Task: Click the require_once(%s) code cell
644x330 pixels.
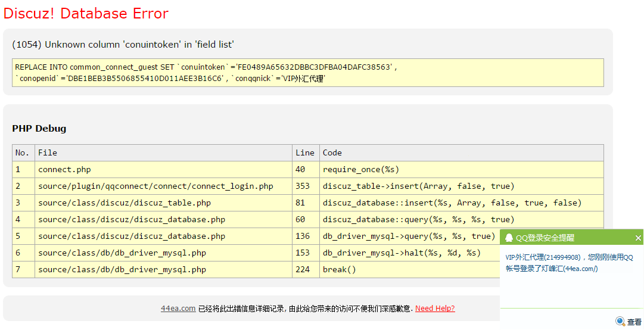Action: tap(361, 169)
